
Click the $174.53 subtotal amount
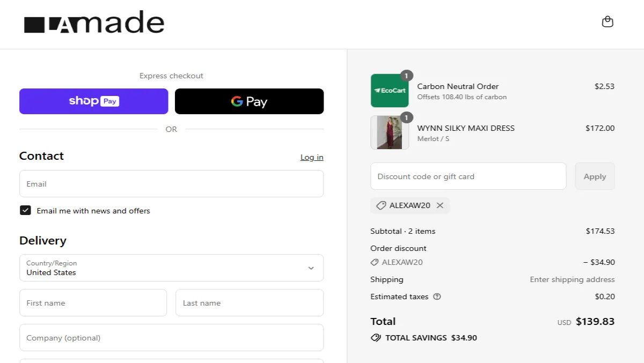(x=600, y=231)
